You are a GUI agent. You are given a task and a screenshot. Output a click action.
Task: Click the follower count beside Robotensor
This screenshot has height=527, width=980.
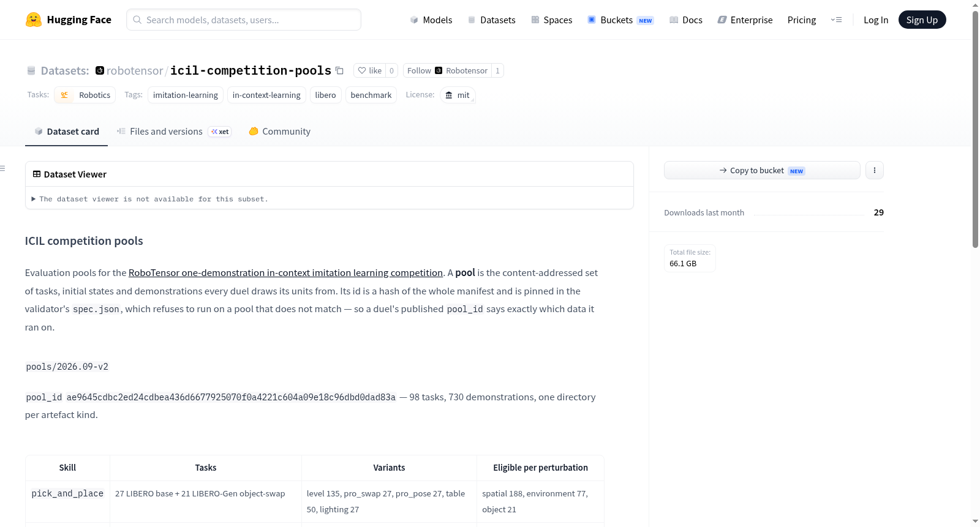(497, 70)
